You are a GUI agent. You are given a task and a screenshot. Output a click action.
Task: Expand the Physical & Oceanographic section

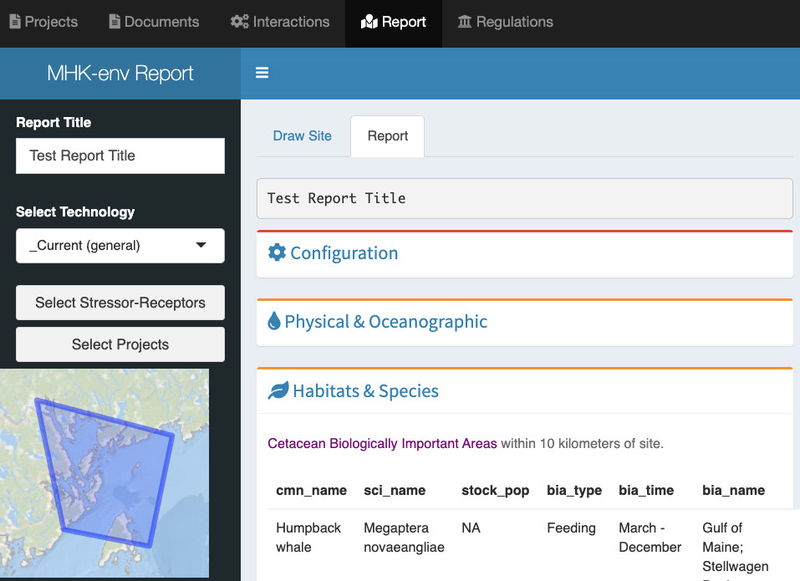pyautogui.click(x=386, y=321)
